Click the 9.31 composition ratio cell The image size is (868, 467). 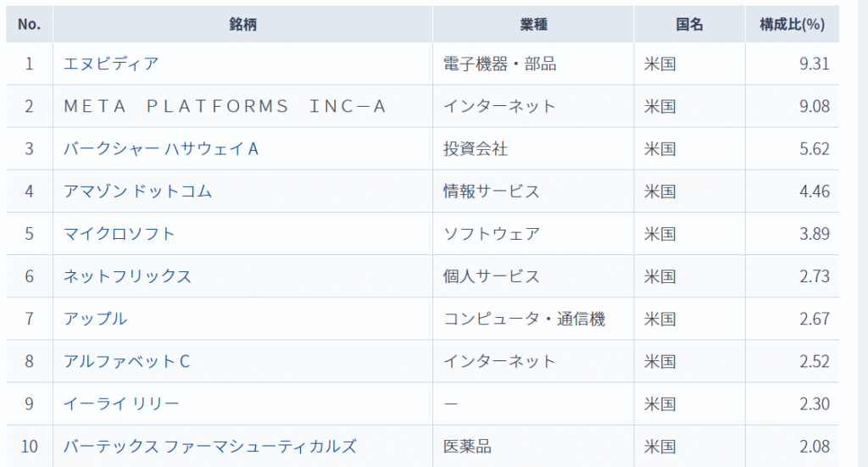tap(814, 64)
